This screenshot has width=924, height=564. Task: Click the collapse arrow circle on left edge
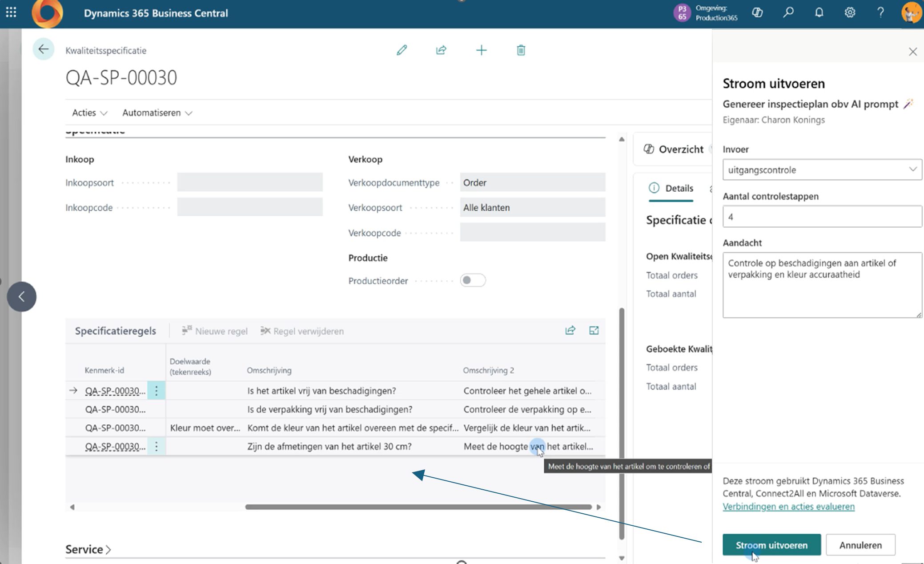pos(22,297)
